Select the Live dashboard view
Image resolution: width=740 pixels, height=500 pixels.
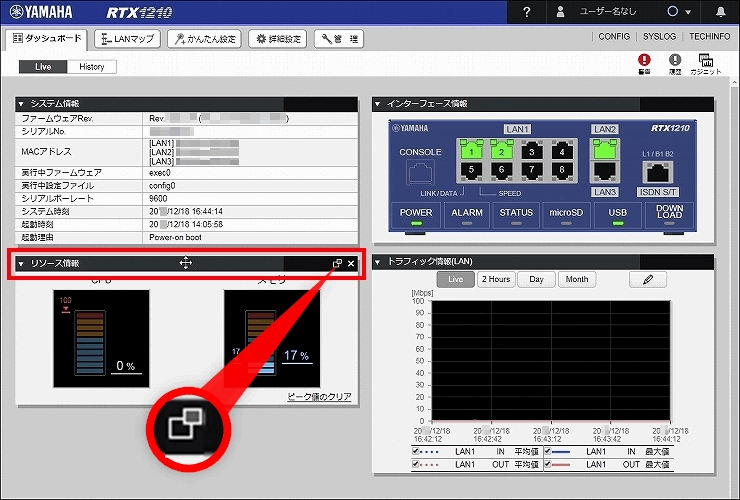point(43,67)
